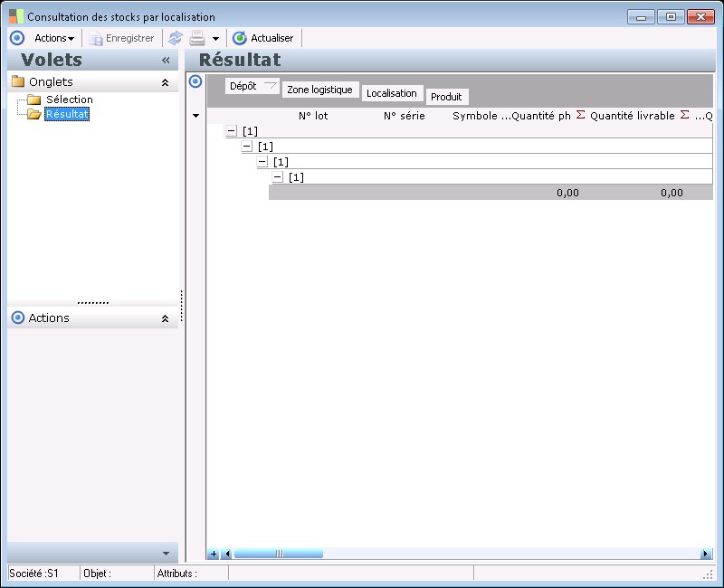Click the Quantité livrable column header
This screenshot has width=724, height=588.
632,116
